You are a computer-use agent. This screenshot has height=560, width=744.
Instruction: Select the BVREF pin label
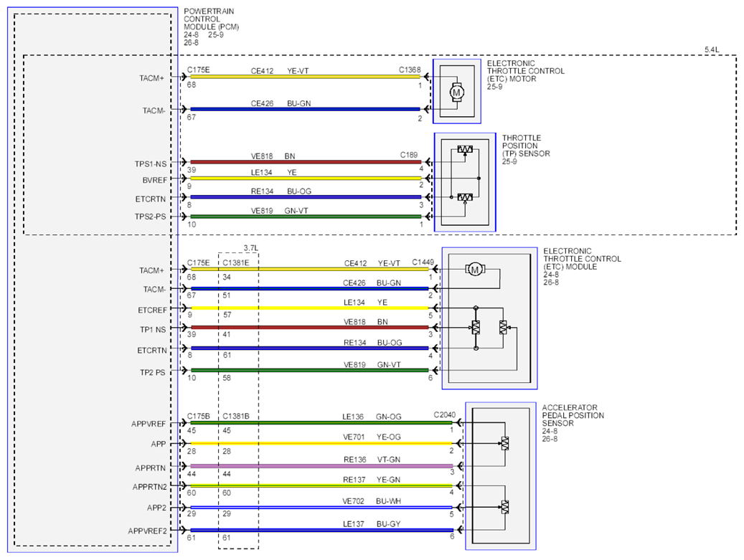click(x=155, y=180)
